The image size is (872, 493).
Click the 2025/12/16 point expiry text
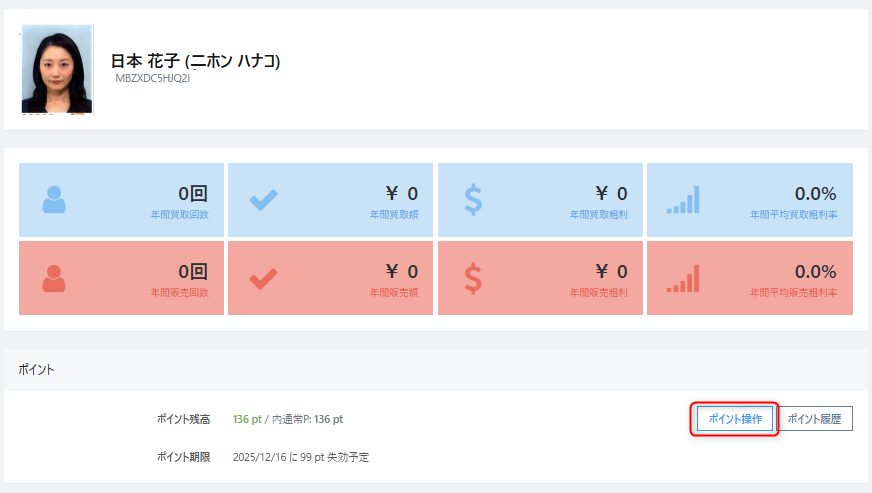300,457
